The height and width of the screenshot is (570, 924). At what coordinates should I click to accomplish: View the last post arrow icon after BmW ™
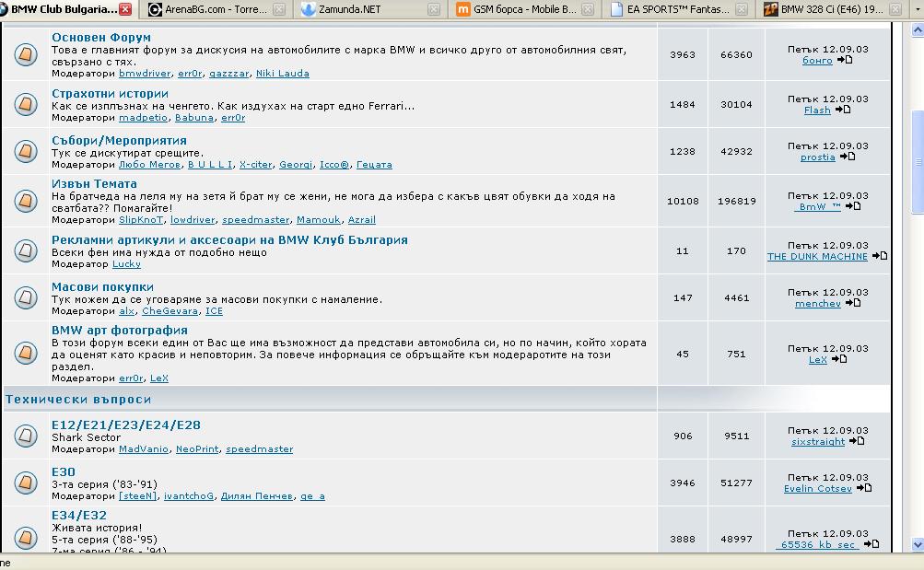[853, 206]
